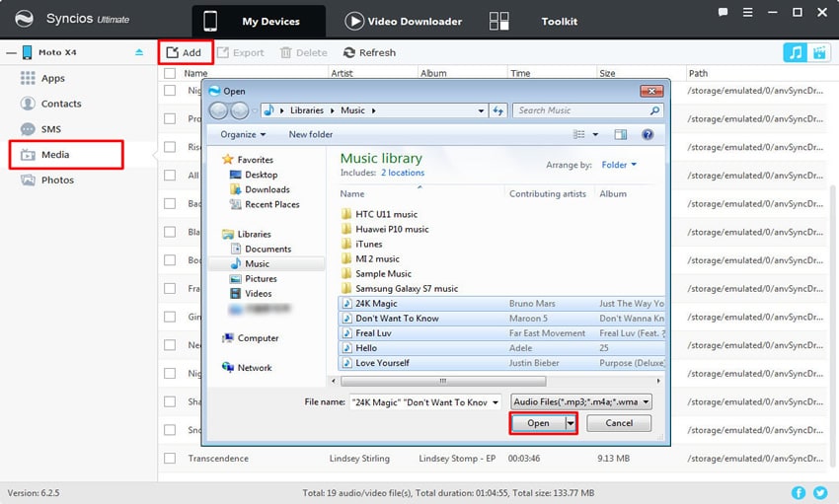The image size is (839, 504).
Task: Click the Search Music field
Action: tap(587, 110)
